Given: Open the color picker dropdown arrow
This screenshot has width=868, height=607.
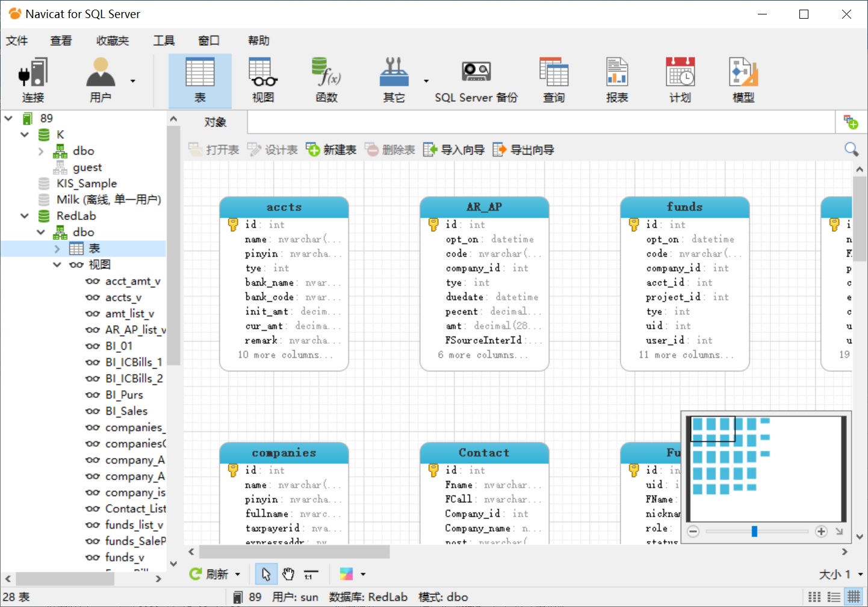Looking at the screenshot, I should click(x=363, y=574).
